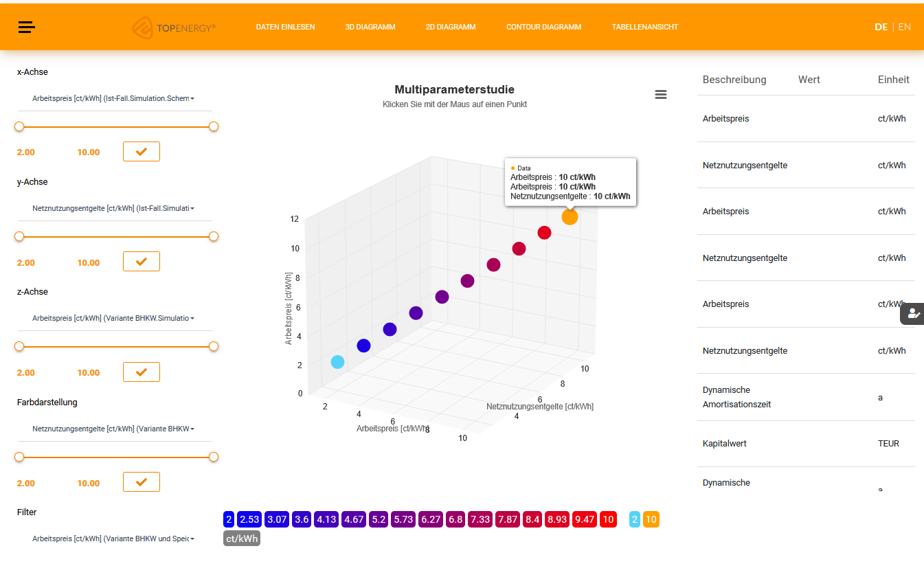Expand the x-Achse Arbeitspreis dropdown
924x566 pixels.
(x=113, y=98)
